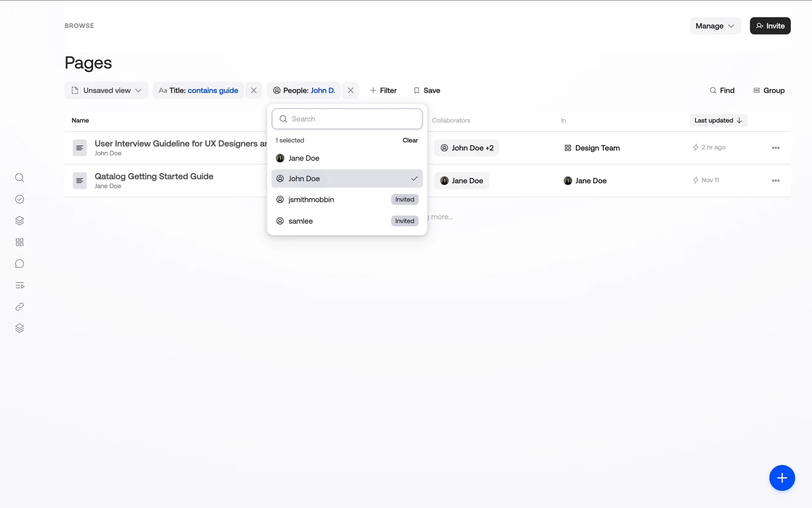
Task: Expand the Unsaved view dropdown
Action: [x=107, y=91]
